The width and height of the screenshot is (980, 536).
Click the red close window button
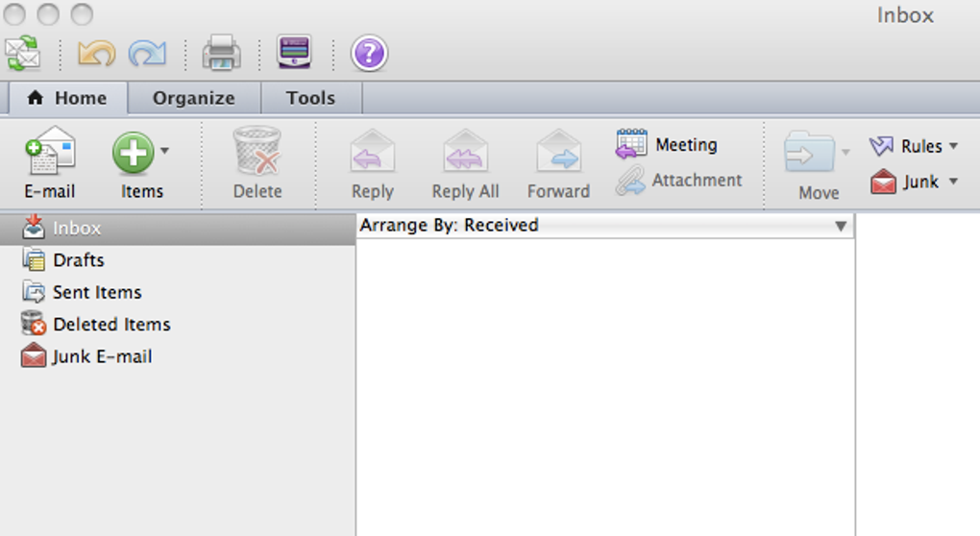[x=14, y=13]
